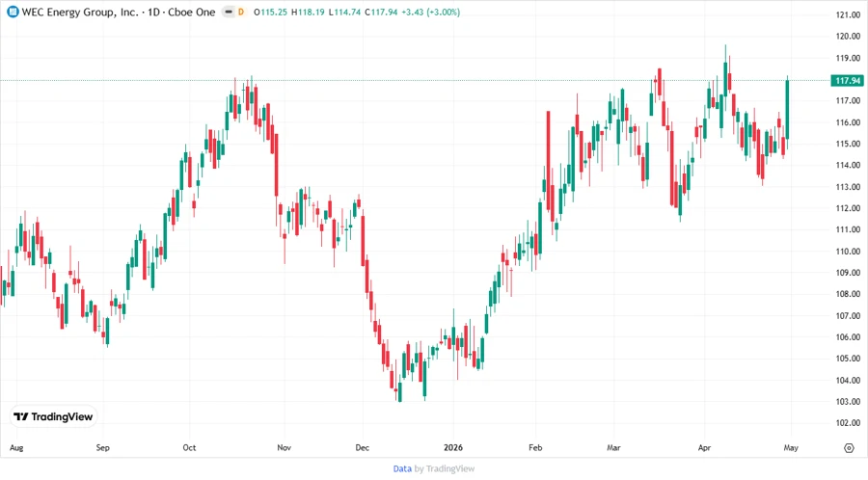Click the 102.00 price axis label
Screen dimensions: 868x480
click(x=848, y=423)
